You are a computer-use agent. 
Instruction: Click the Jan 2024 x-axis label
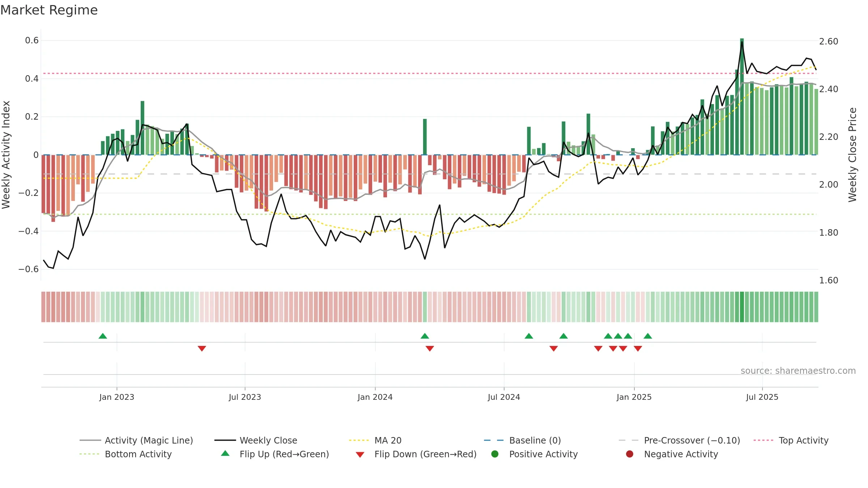pyautogui.click(x=375, y=397)
